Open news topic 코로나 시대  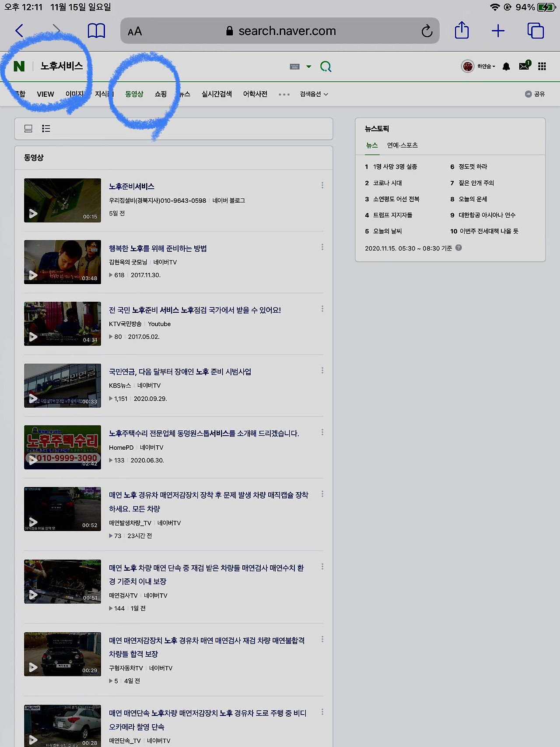point(388,183)
